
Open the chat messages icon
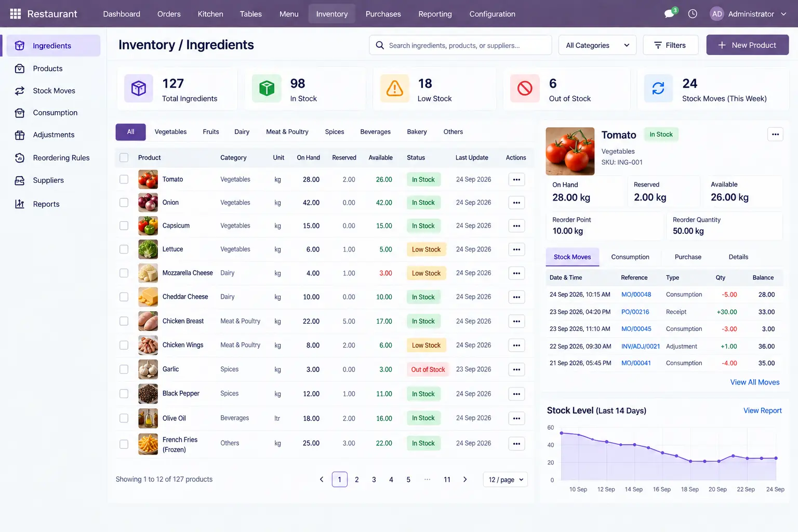tap(669, 14)
